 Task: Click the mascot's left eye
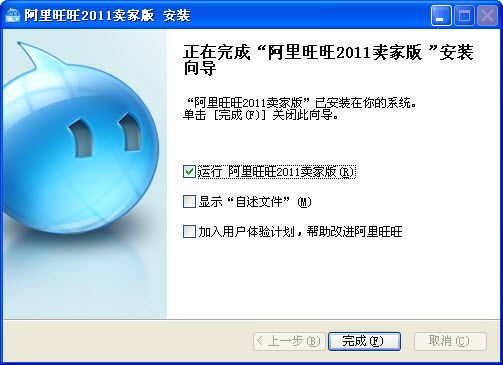82,137
